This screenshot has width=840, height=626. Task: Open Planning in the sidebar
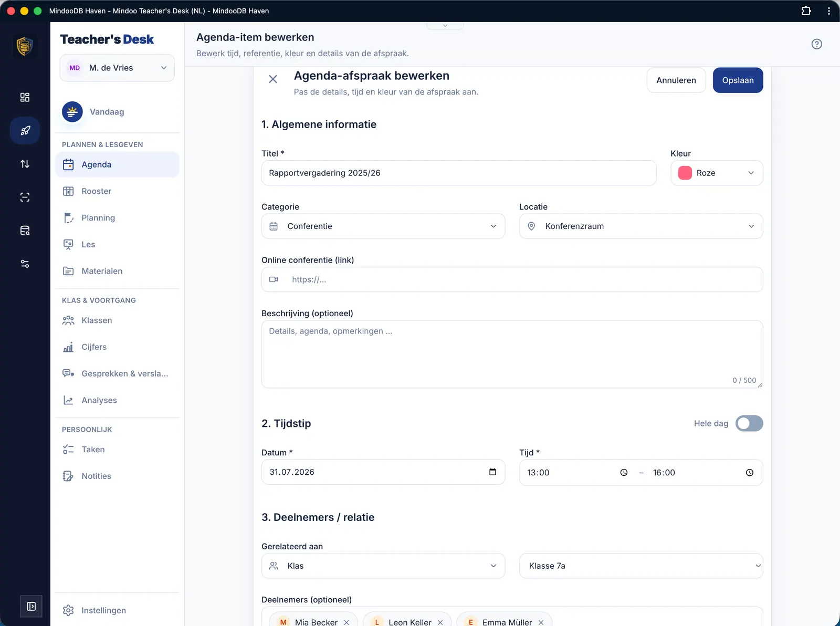point(117,218)
